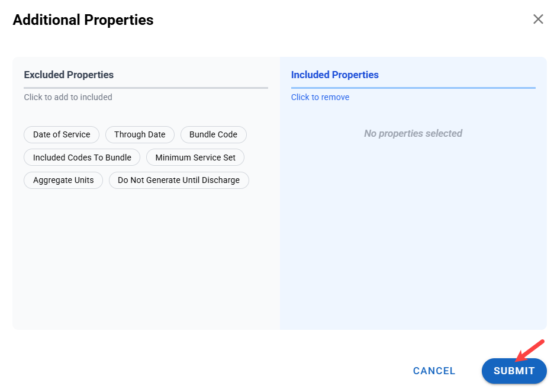The image size is (554, 392).
Task: Click the blue underline below Included Properties
Action: tap(413, 88)
